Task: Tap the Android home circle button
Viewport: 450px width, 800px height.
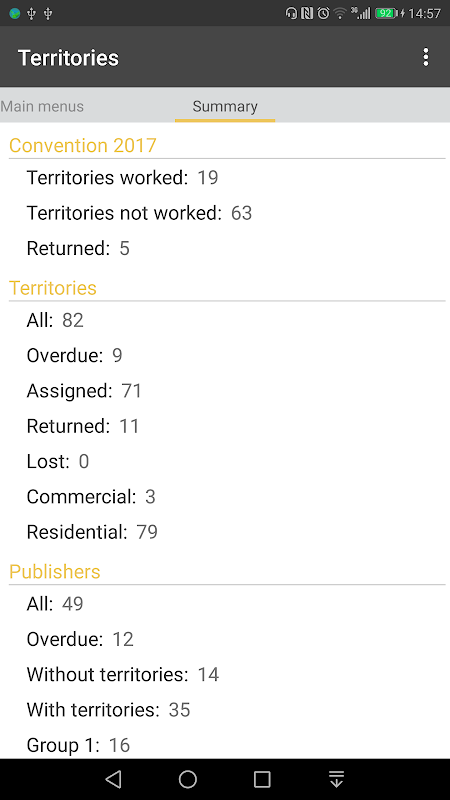Action: click(188, 779)
